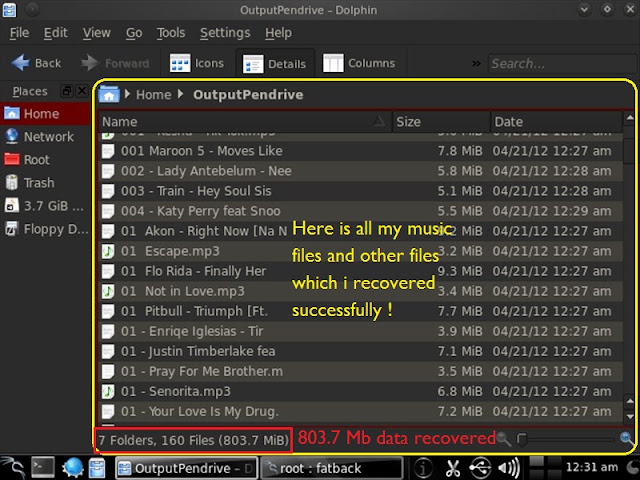This screenshot has height=480, width=640.
Task: Click the zoom slider handle
Action: [521, 439]
